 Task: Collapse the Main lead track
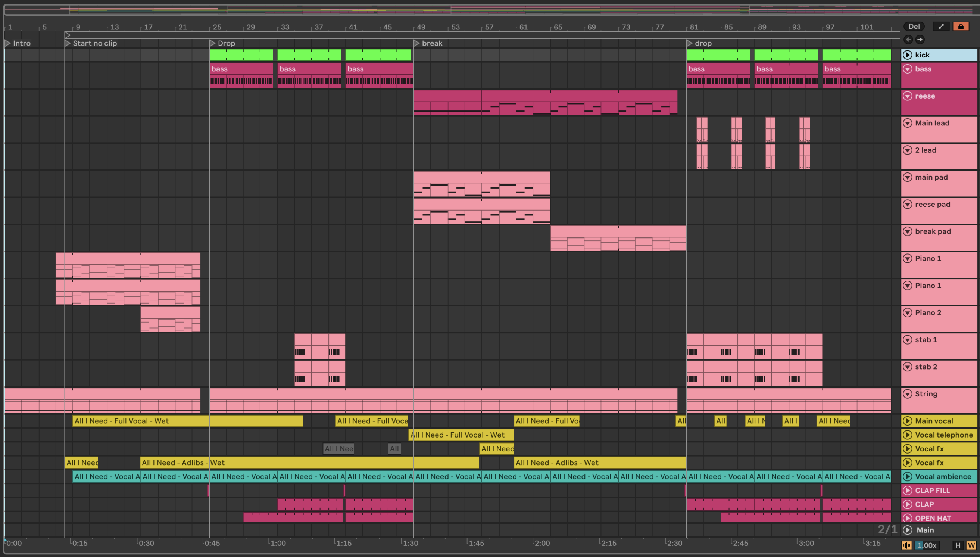pos(907,123)
